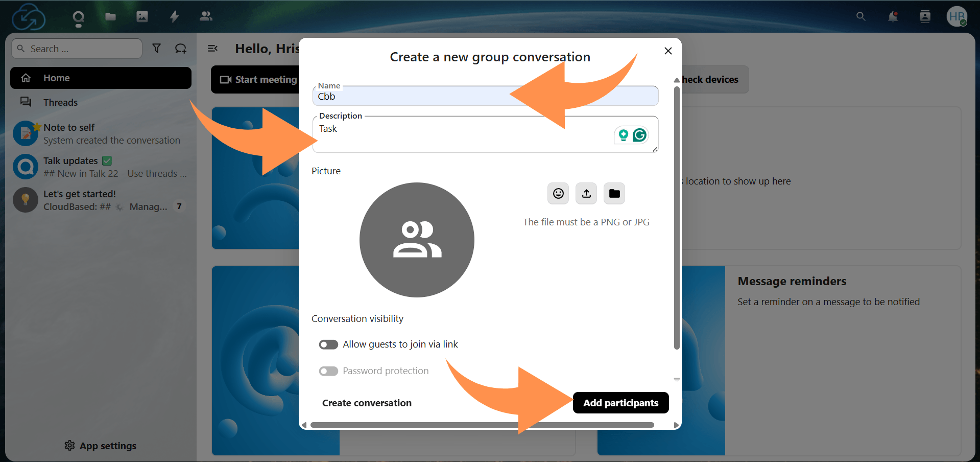The height and width of the screenshot is (462, 980).
Task: Choose picture from files folder icon
Action: tap(614, 194)
